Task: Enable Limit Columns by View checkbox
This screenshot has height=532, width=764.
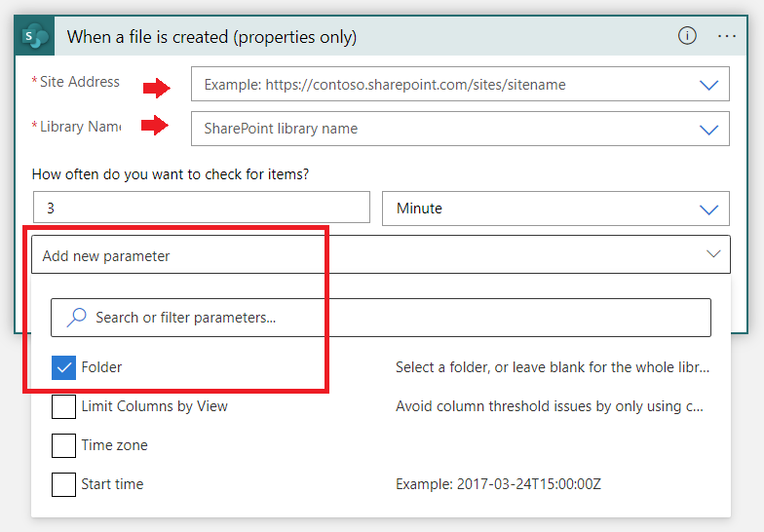Action: [63, 406]
